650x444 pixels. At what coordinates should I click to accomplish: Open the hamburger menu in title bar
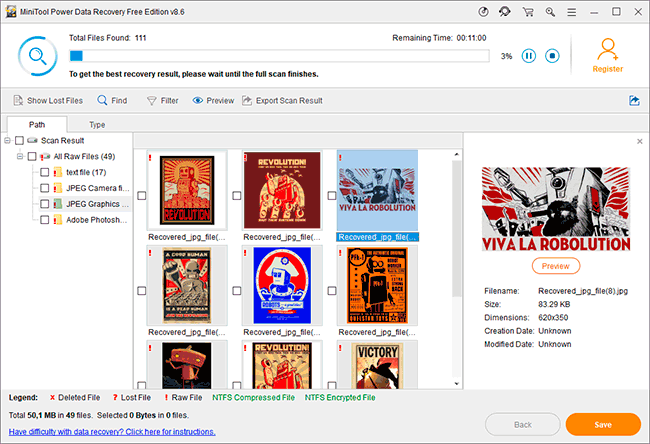(x=572, y=12)
